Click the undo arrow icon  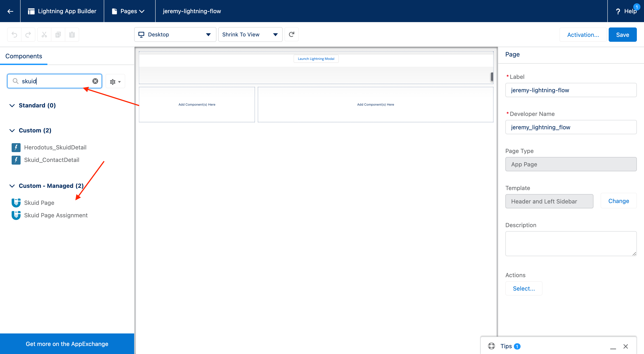click(x=14, y=35)
